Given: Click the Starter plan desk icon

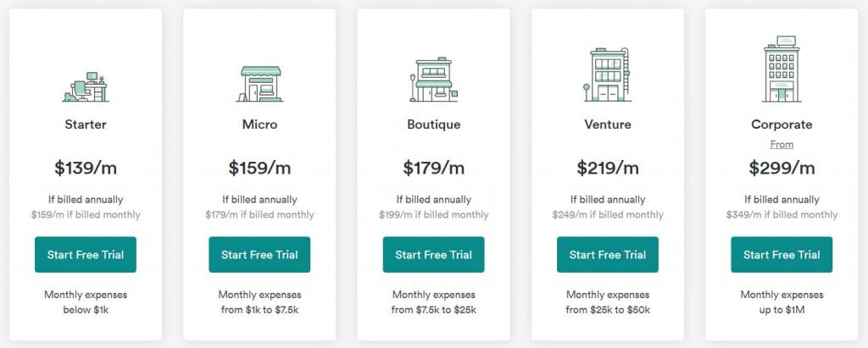Looking at the screenshot, I should point(86,87).
